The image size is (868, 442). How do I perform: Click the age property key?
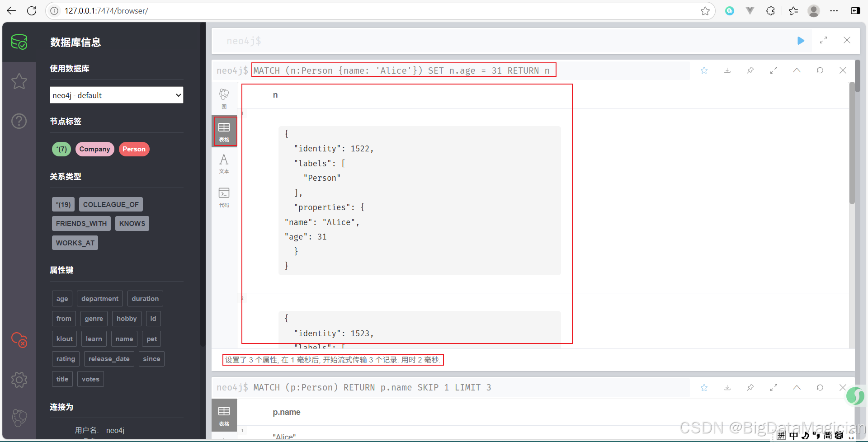tap(62, 299)
